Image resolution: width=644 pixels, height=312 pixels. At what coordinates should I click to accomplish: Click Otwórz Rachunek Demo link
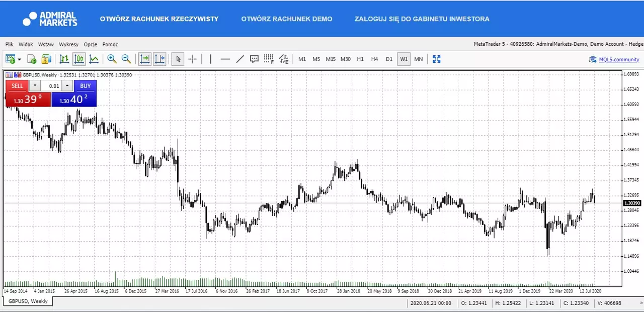tap(287, 19)
